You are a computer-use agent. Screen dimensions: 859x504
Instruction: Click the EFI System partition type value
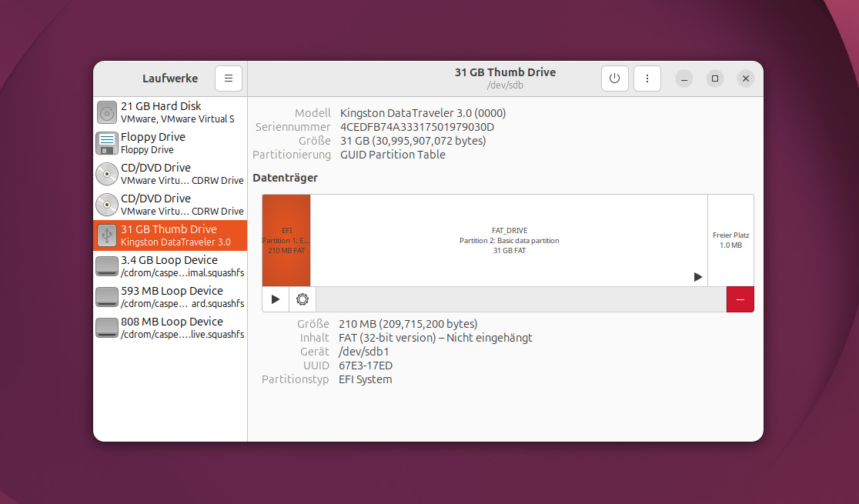pos(366,379)
